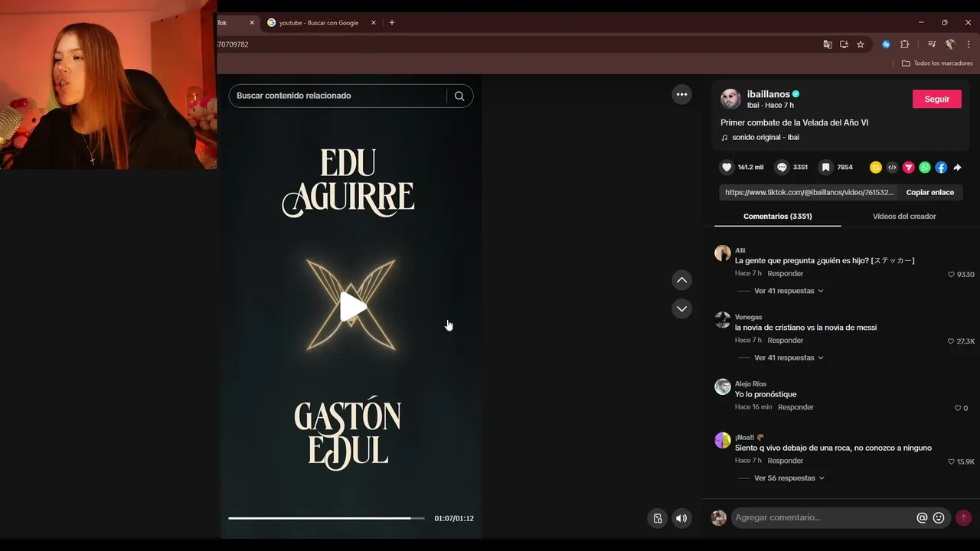Share the video to Facebook
This screenshot has width=980, height=551.
[941, 167]
